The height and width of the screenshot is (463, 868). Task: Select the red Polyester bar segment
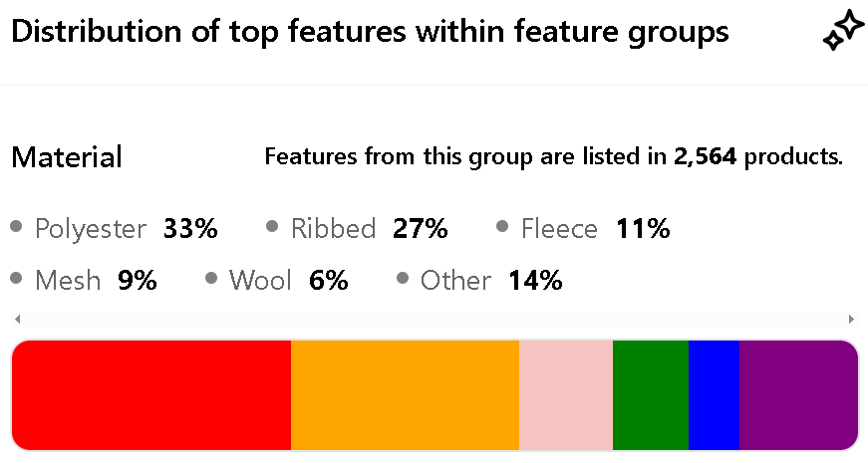coord(150,395)
